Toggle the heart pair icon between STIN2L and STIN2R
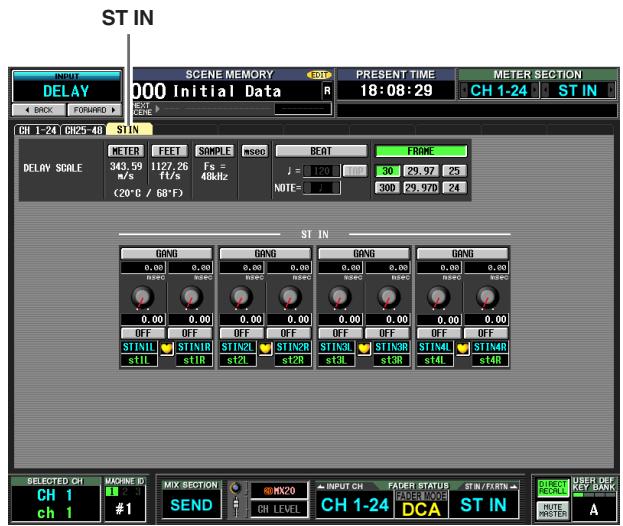Viewport: 623px width, 526px height. click(265, 348)
